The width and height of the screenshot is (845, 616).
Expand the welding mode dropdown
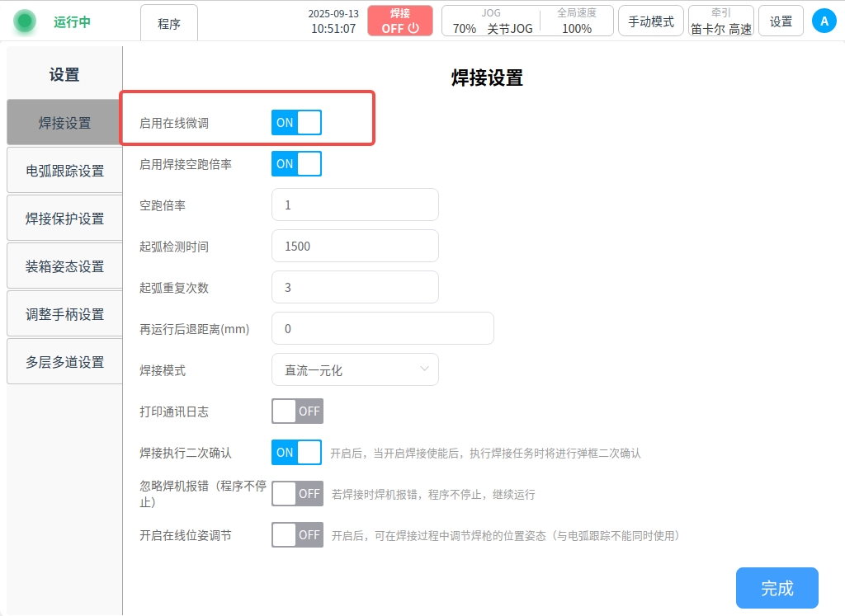point(355,370)
